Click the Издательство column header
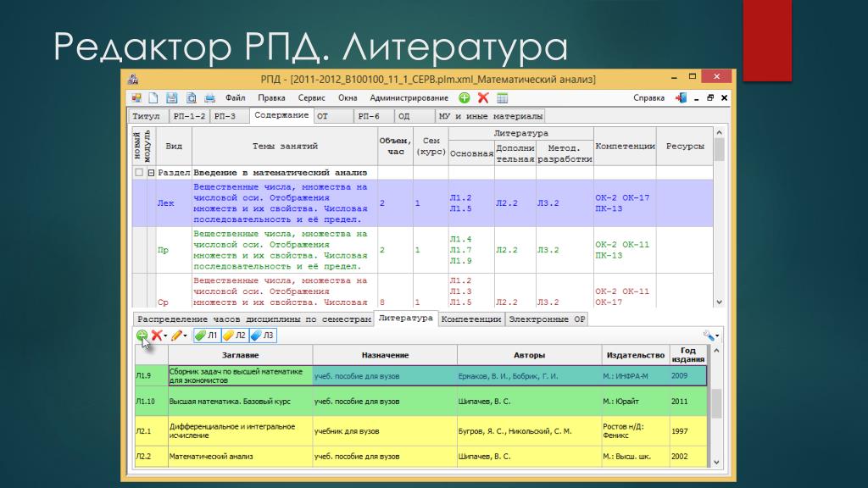 636,355
